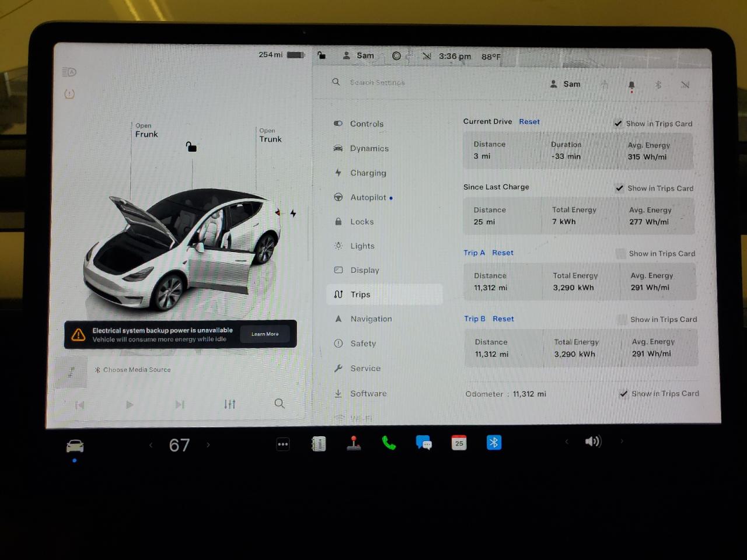Rename Trip B via its label
The height and width of the screenshot is (560, 747).
coord(474,318)
